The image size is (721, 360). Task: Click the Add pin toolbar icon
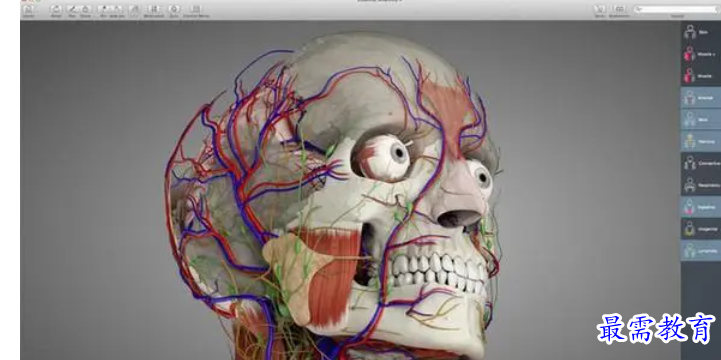coord(118,10)
